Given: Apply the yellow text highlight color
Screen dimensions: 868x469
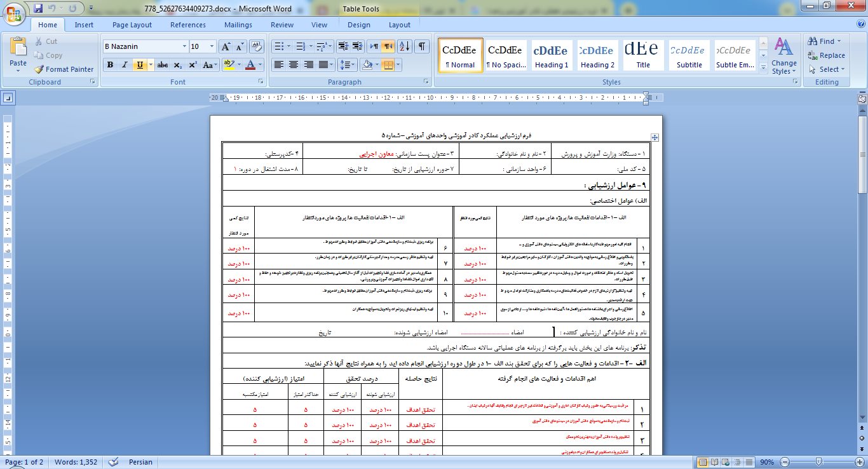Looking at the screenshot, I should click(x=229, y=65).
